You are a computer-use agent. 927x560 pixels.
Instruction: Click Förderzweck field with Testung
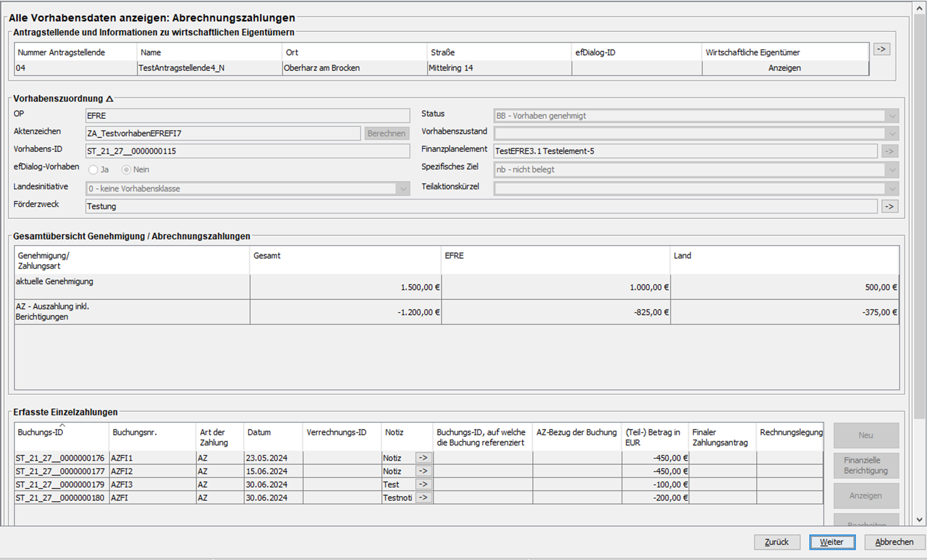click(481, 206)
